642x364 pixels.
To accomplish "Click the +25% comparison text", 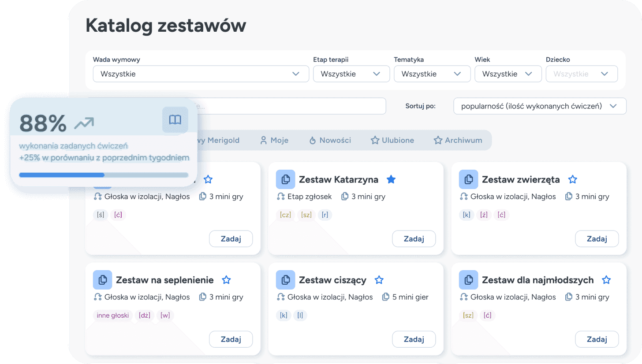I will click(105, 157).
